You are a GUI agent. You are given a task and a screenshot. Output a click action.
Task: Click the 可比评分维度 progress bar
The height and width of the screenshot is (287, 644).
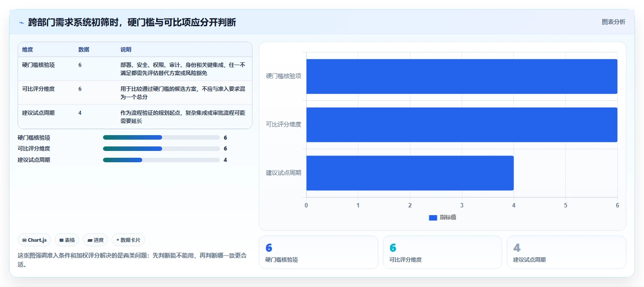161,149
